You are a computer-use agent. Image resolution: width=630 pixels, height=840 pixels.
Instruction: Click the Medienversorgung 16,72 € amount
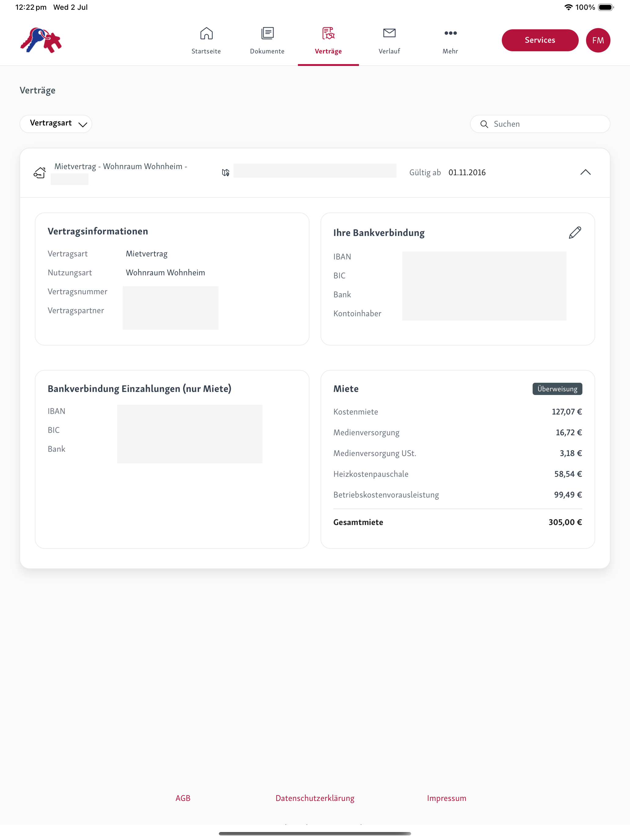tap(568, 433)
